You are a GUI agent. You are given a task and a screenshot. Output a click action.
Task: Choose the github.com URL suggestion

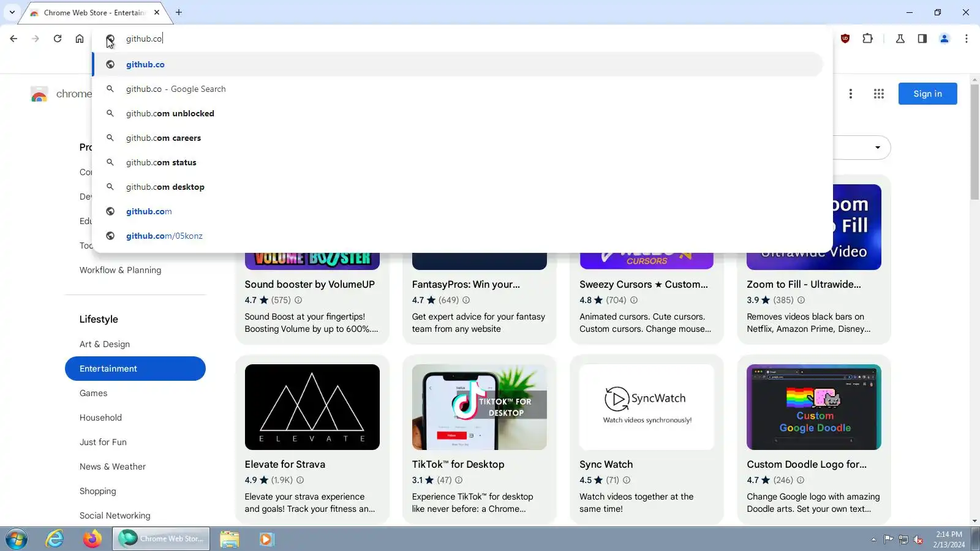(458, 211)
